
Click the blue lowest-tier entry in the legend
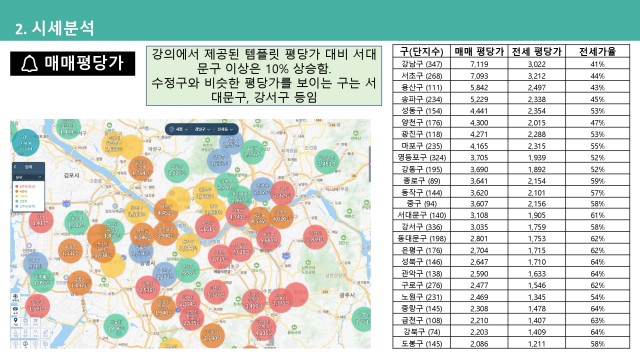click(24, 207)
